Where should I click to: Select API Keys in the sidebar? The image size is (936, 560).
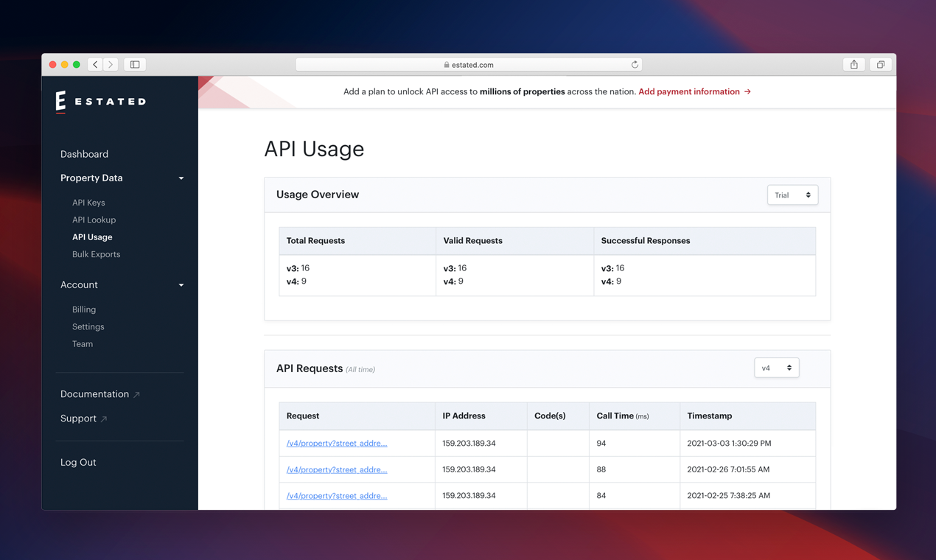(88, 203)
